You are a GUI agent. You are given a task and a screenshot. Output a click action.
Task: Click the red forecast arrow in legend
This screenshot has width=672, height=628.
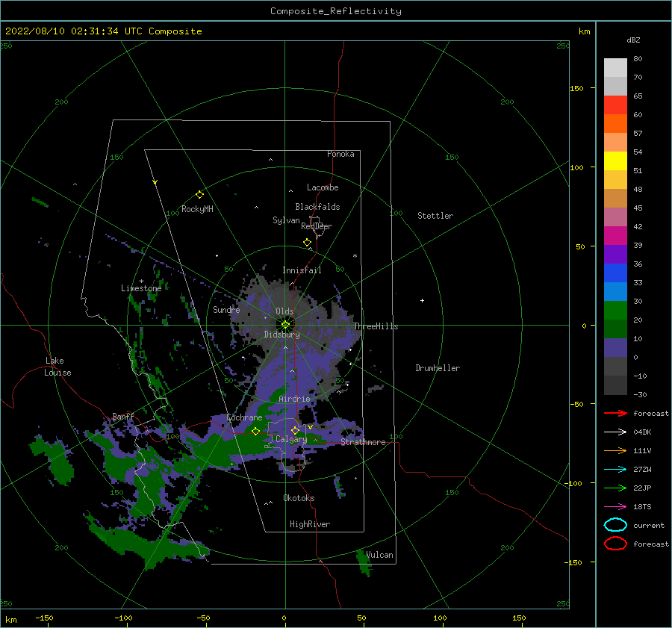[x=615, y=413]
